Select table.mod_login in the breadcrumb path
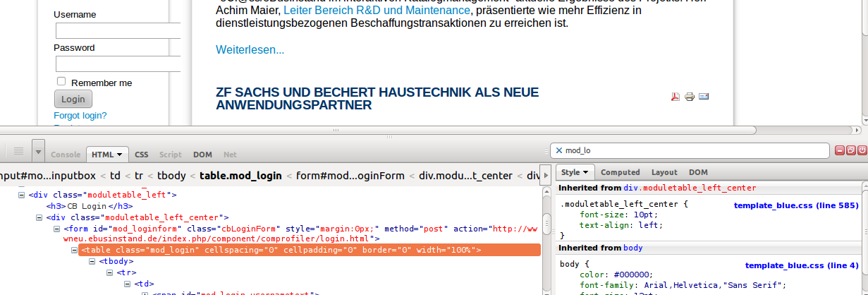Screen dimensions: 868x295 240,176
